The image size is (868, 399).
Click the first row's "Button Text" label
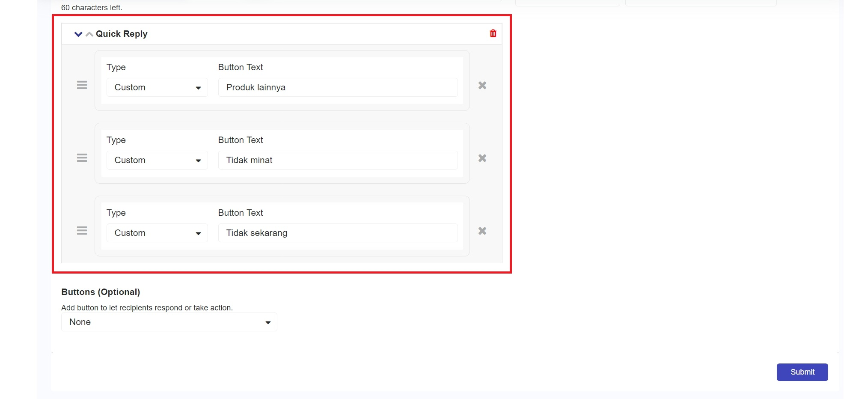pyautogui.click(x=240, y=67)
